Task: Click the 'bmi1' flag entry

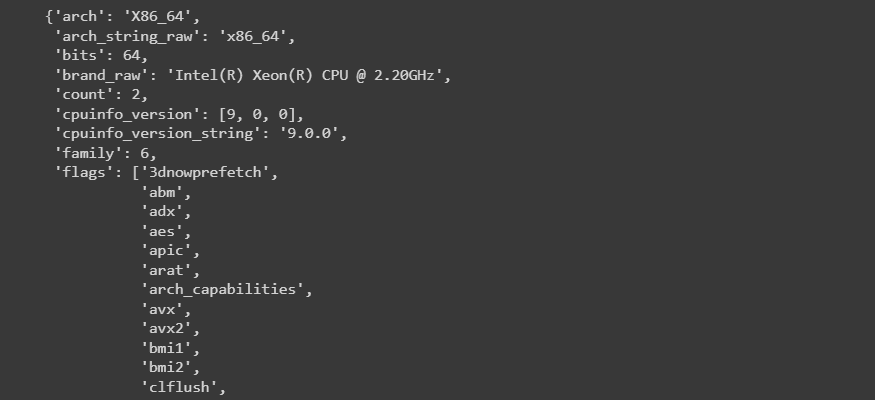Action: pos(166,347)
